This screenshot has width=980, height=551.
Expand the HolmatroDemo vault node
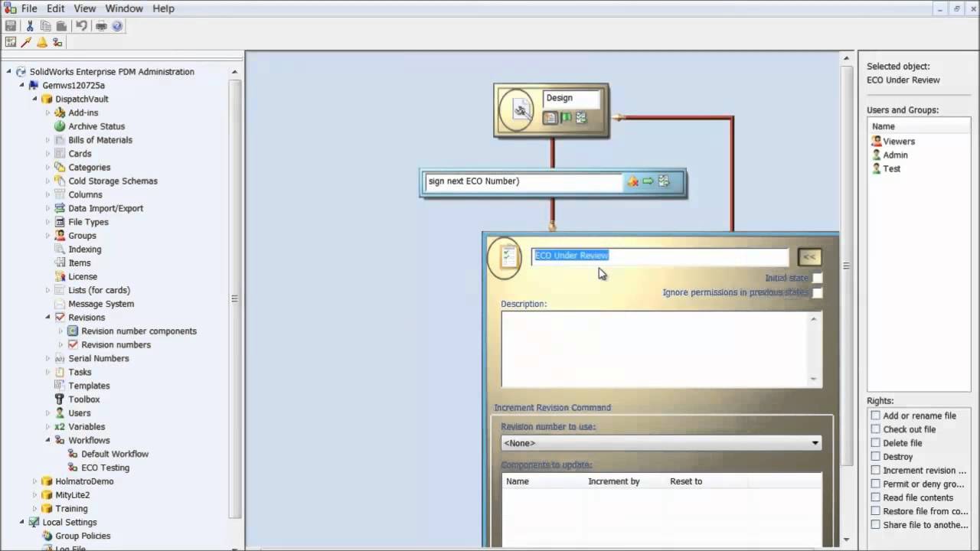click(34, 481)
